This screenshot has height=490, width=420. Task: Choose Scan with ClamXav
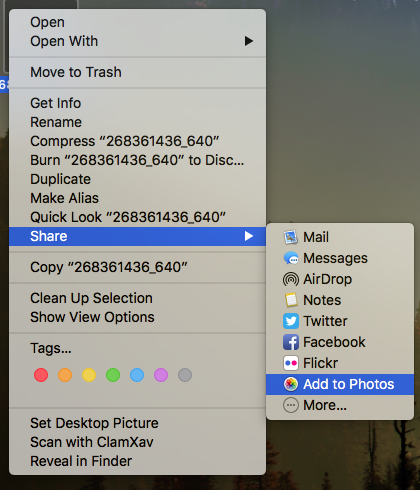137,442
